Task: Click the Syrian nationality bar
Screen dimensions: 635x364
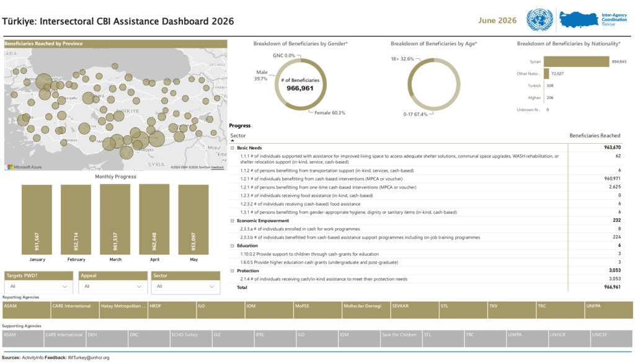Action: (576, 61)
